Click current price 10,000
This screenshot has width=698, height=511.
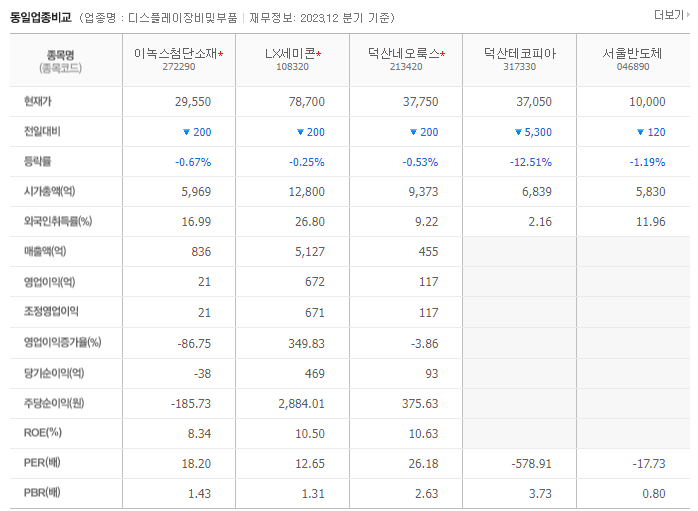[647, 102]
